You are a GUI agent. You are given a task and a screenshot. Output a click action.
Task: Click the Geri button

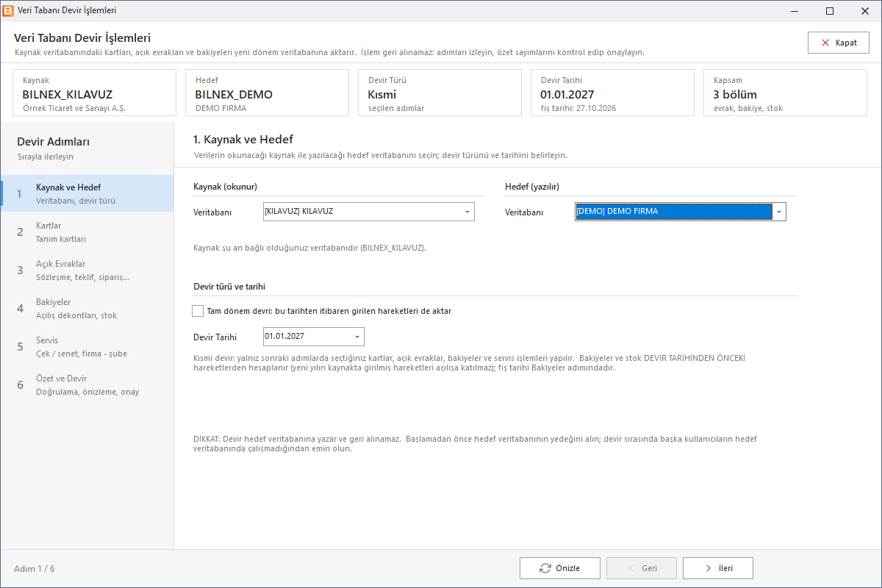point(642,568)
